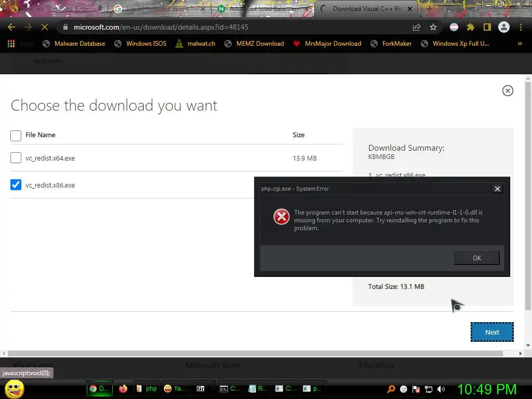Open the MEMZ Download bookmark
Viewport: 532px width, 399px height.
tap(254, 44)
